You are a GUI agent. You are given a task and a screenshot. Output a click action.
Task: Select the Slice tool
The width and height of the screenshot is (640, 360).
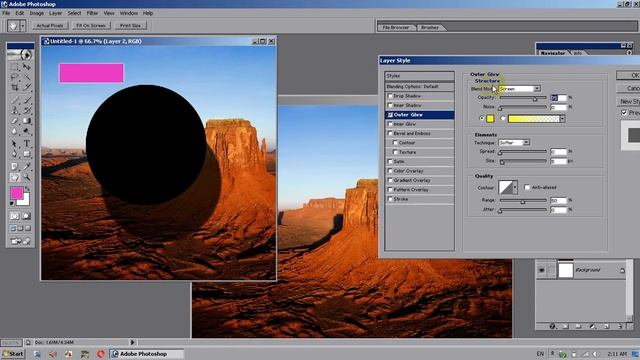[27, 87]
